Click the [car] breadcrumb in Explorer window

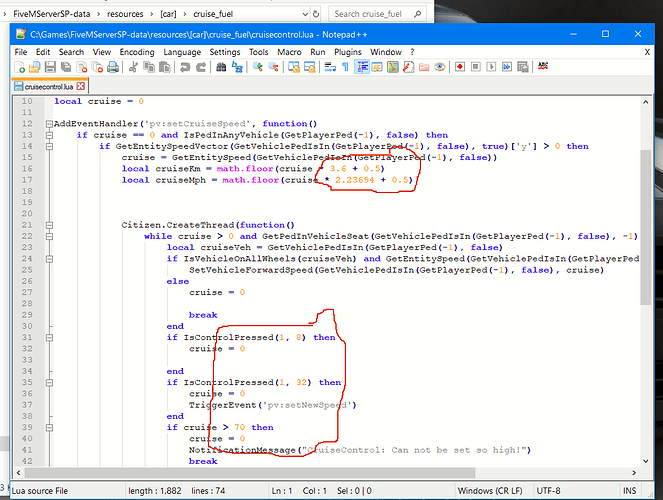coord(168,14)
